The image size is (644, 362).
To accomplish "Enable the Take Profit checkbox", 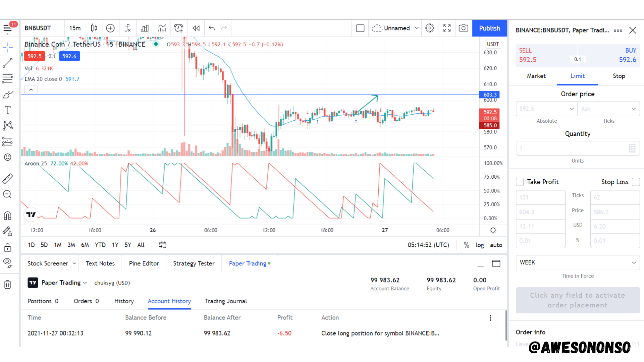I will pos(520,182).
